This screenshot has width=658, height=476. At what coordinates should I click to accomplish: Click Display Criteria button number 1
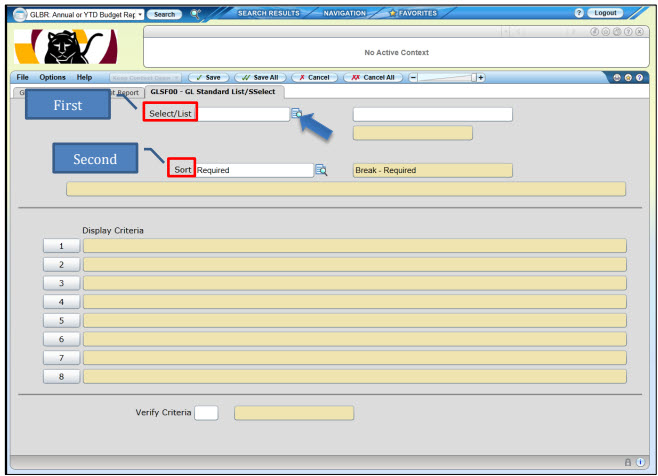(61, 245)
